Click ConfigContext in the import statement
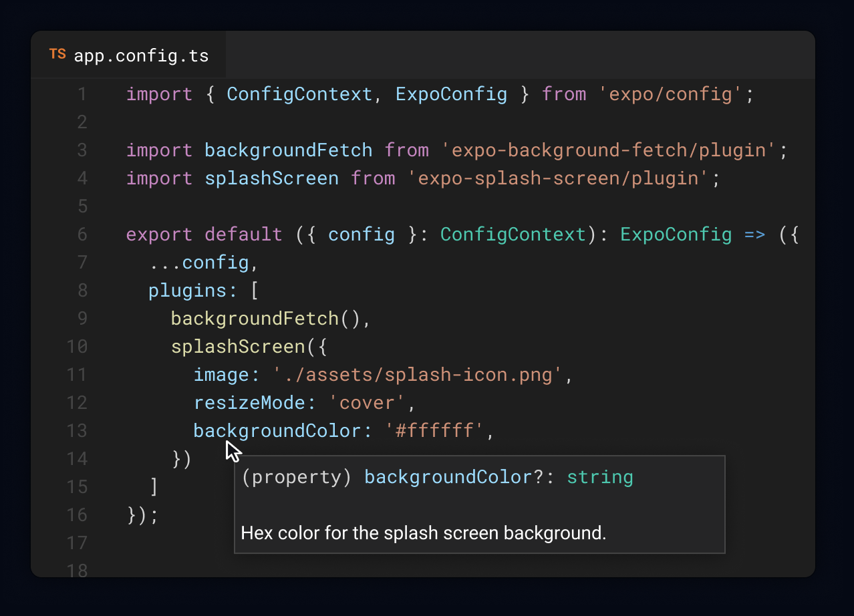Viewport: 854px width, 616px height. [x=299, y=94]
